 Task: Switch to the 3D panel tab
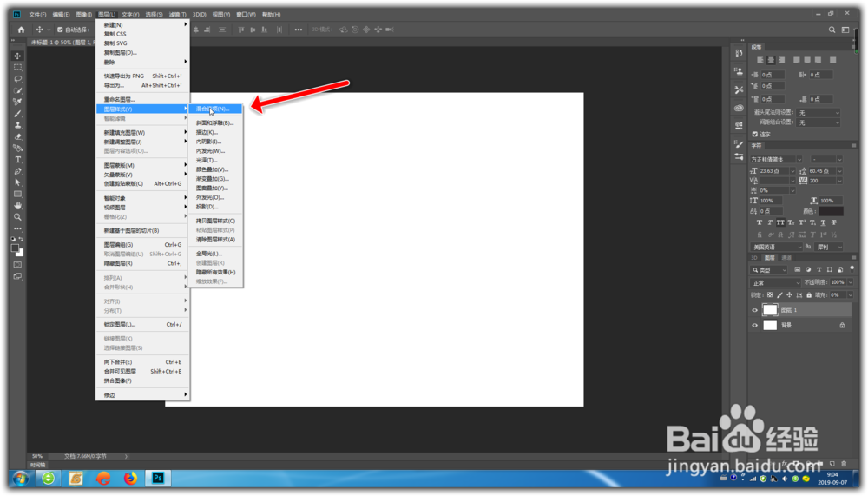pyautogui.click(x=754, y=258)
